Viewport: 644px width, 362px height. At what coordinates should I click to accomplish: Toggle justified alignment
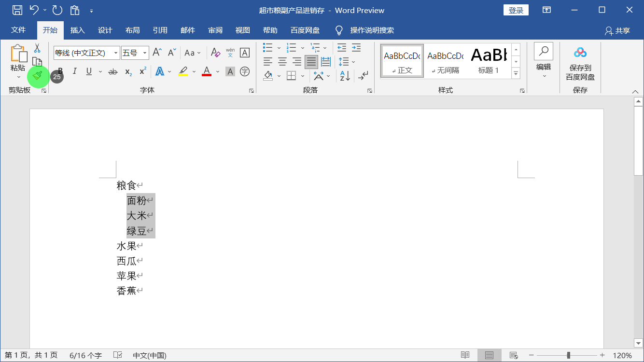(x=311, y=62)
